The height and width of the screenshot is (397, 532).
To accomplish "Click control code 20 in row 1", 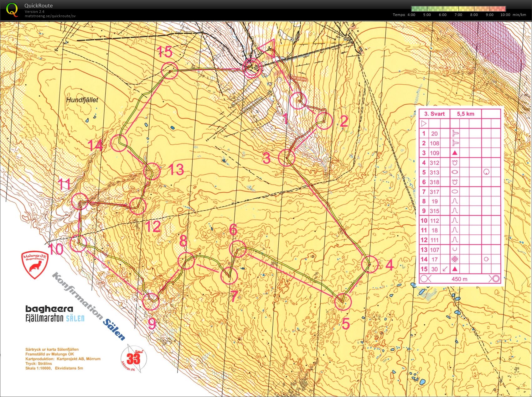I will (434, 133).
